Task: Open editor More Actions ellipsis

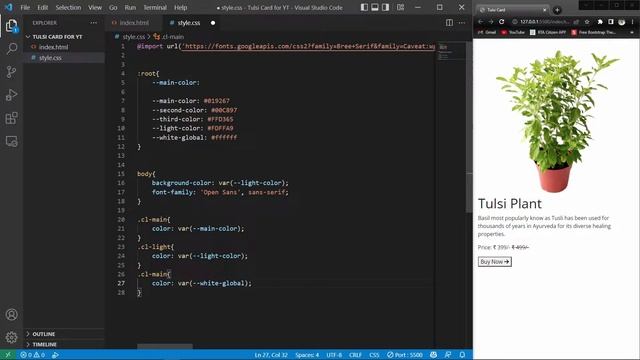Action: click(x=462, y=23)
